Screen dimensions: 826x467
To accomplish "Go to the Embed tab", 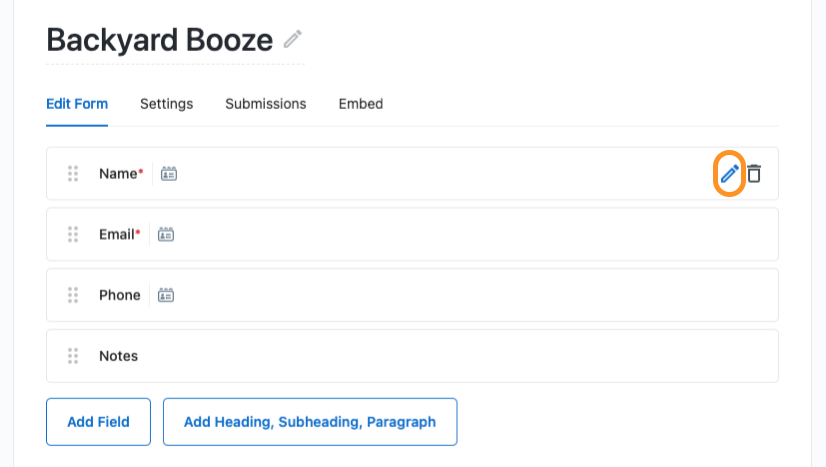I will click(x=361, y=104).
